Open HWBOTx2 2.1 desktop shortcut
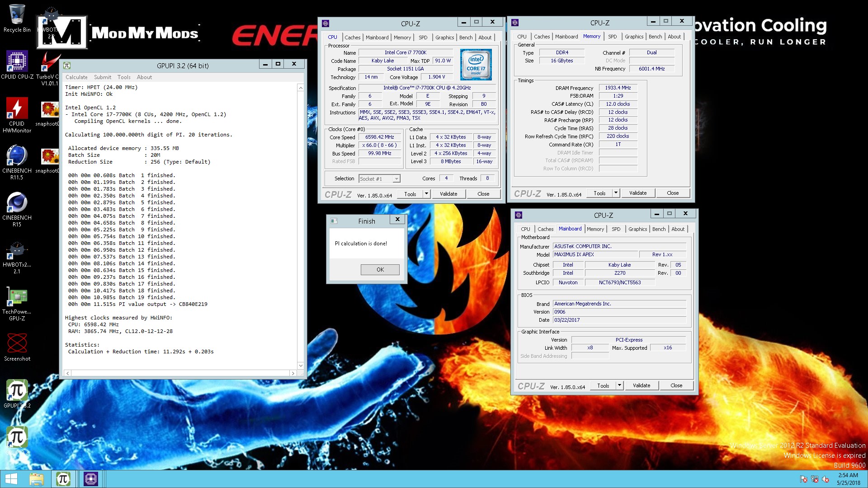Image resolution: width=868 pixels, height=488 pixels. pos(17,257)
